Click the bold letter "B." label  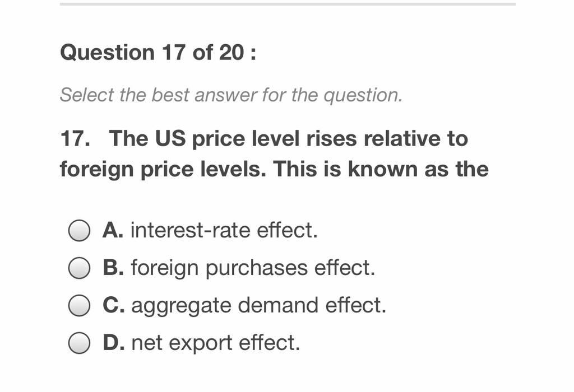click(x=113, y=267)
